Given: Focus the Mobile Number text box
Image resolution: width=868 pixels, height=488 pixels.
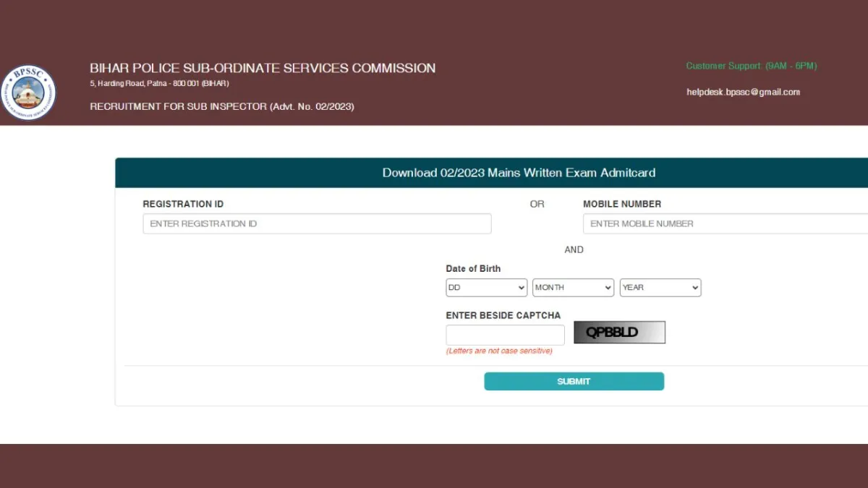Looking at the screenshot, I should pyautogui.click(x=725, y=223).
